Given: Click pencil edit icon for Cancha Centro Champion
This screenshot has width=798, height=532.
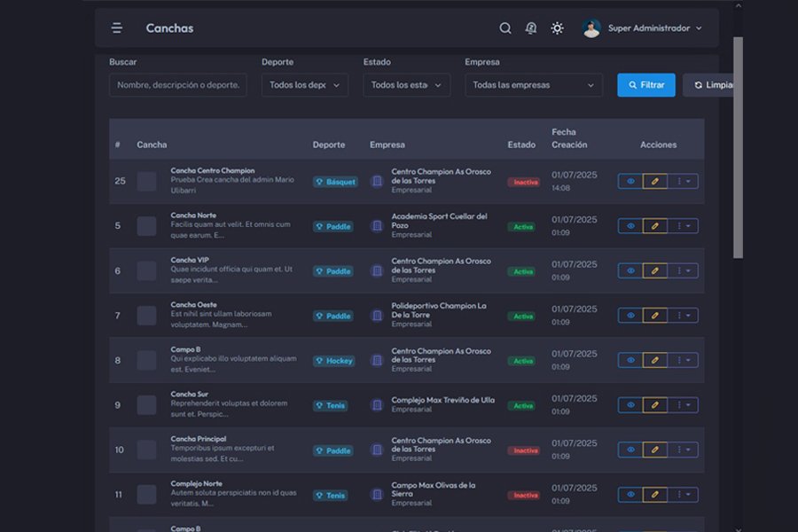Looking at the screenshot, I should (x=654, y=181).
